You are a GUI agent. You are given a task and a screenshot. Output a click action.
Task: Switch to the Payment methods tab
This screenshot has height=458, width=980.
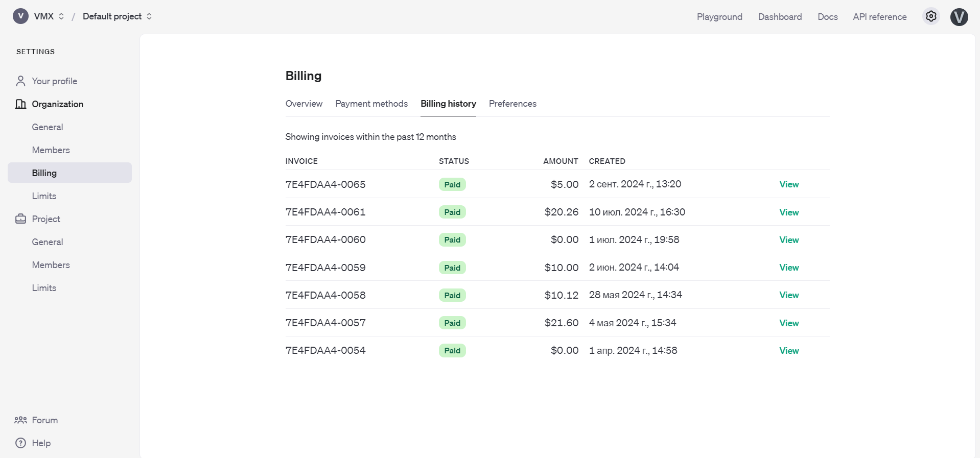point(371,104)
